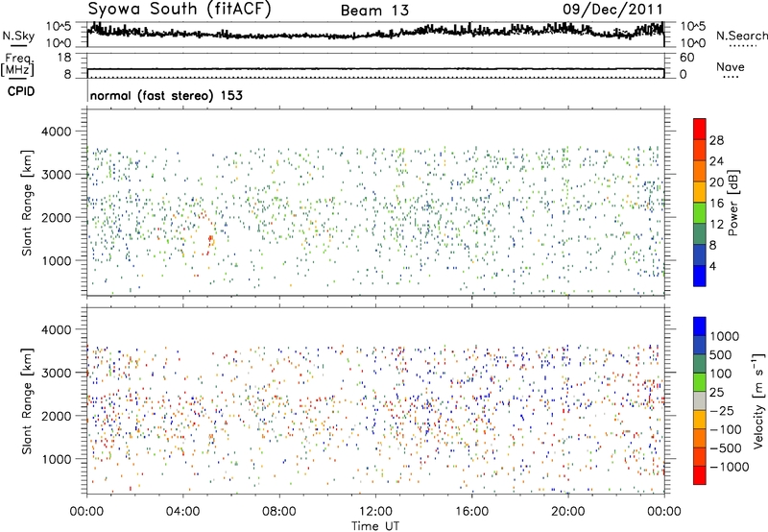The height and width of the screenshot is (532, 768).
Task: Click the "100" label on Velocity color bar
Action: 721,374
